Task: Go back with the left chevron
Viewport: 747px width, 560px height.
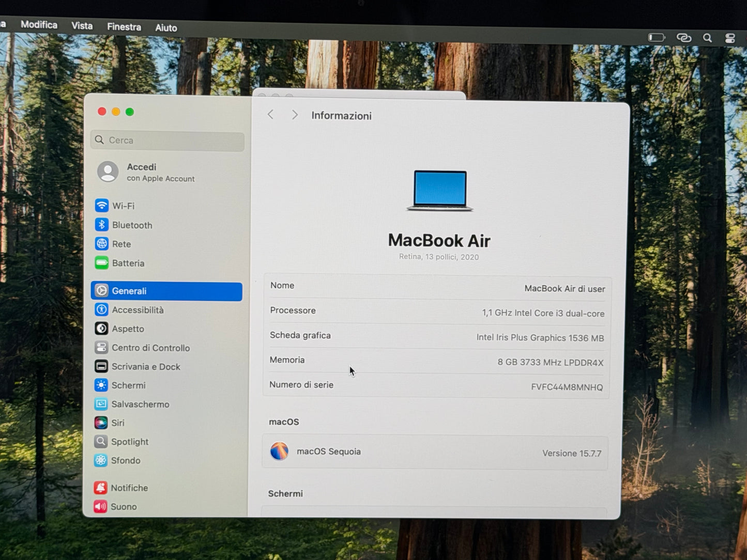Action: click(x=270, y=115)
